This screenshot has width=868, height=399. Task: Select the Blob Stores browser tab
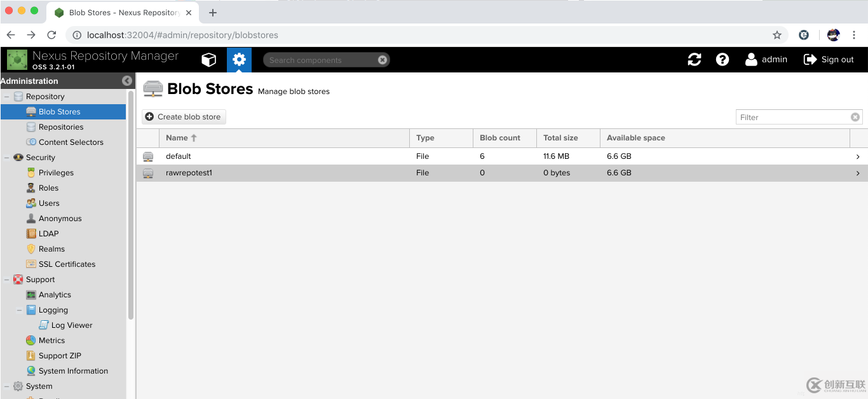[124, 13]
